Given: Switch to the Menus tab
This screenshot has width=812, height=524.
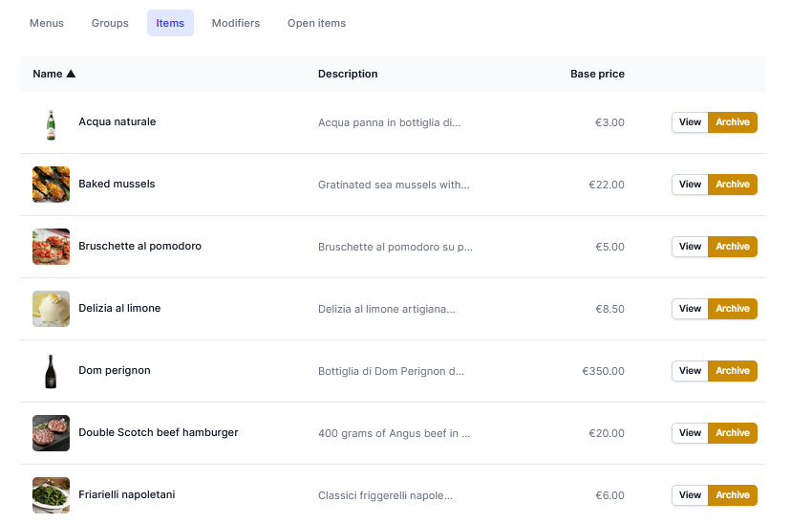Looking at the screenshot, I should [47, 23].
